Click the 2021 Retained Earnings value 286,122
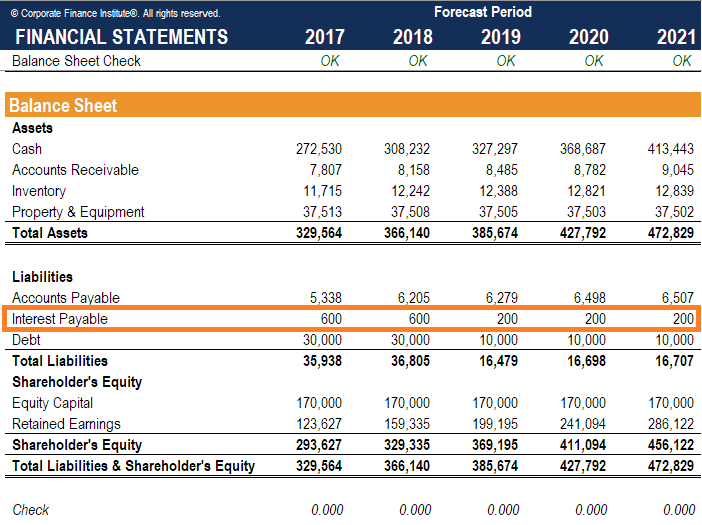The height and width of the screenshot is (525, 702). click(671, 424)
